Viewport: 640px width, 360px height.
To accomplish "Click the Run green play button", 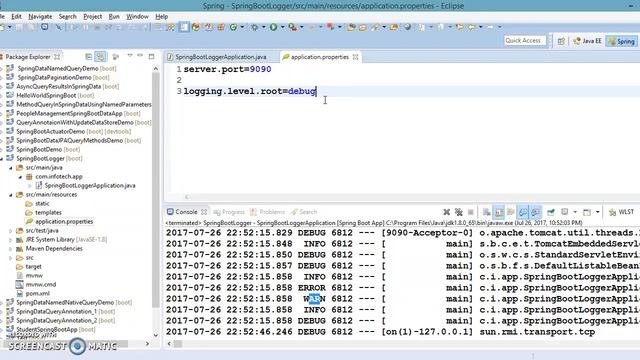I will click(273, 27).
